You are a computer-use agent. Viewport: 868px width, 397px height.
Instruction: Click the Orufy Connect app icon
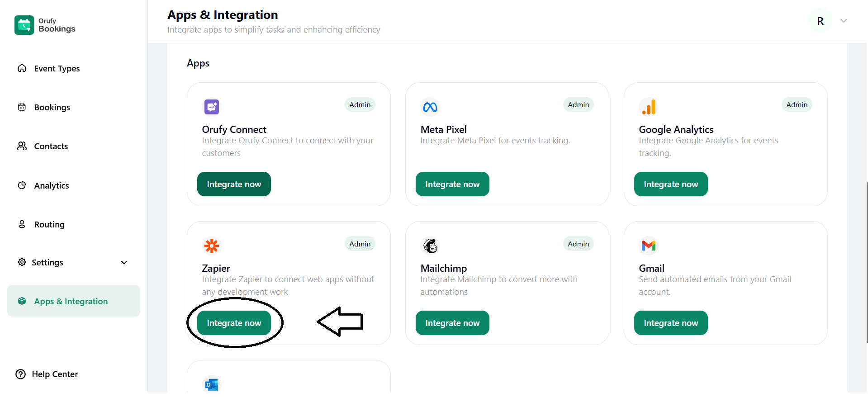pyautogui.click(x=211, y=107)
